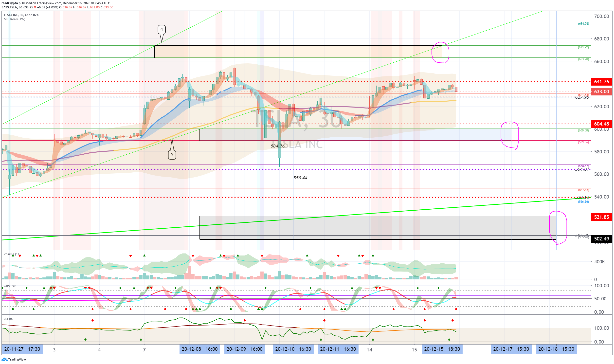The height and width of the screenshot is (364, 614).
Task: Click the 700.00 price axis label
Action: tap(601, 16)
